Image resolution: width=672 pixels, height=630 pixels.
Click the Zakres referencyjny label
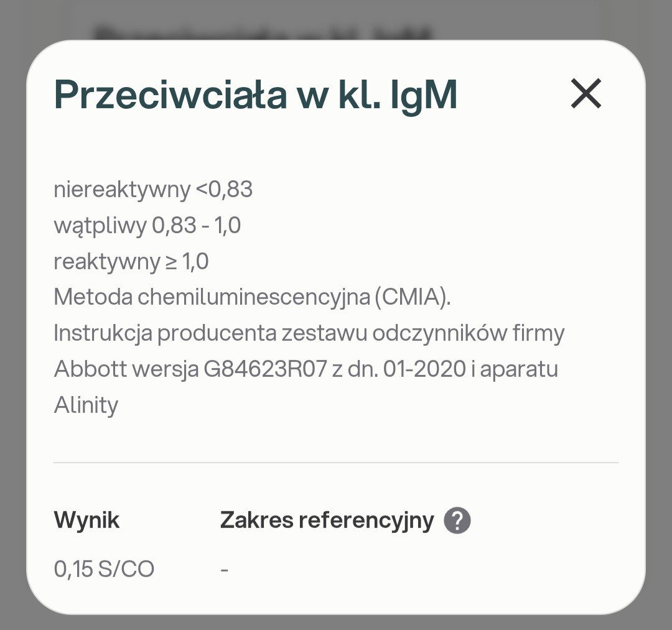327,520
